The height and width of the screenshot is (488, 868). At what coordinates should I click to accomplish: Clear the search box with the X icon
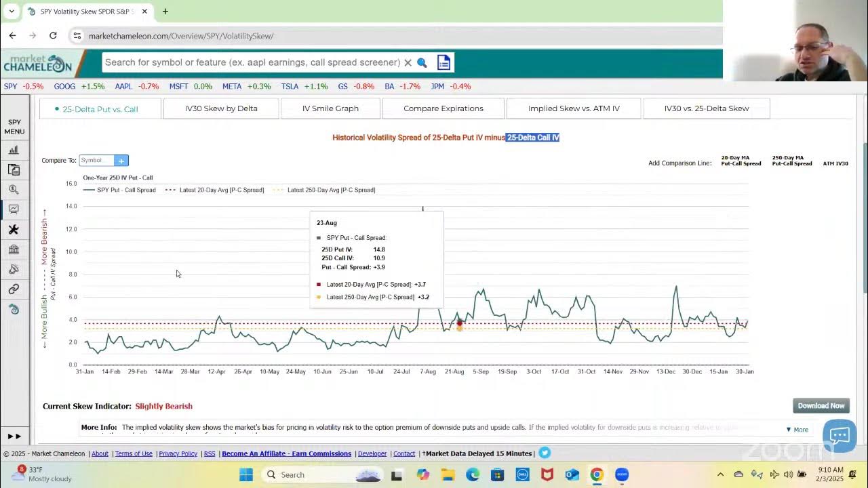408,62
